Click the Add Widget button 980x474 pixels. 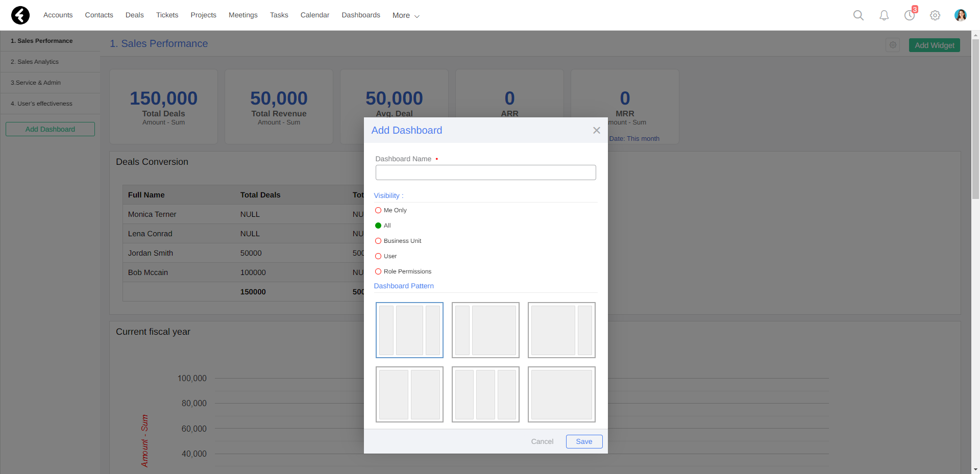934,45
